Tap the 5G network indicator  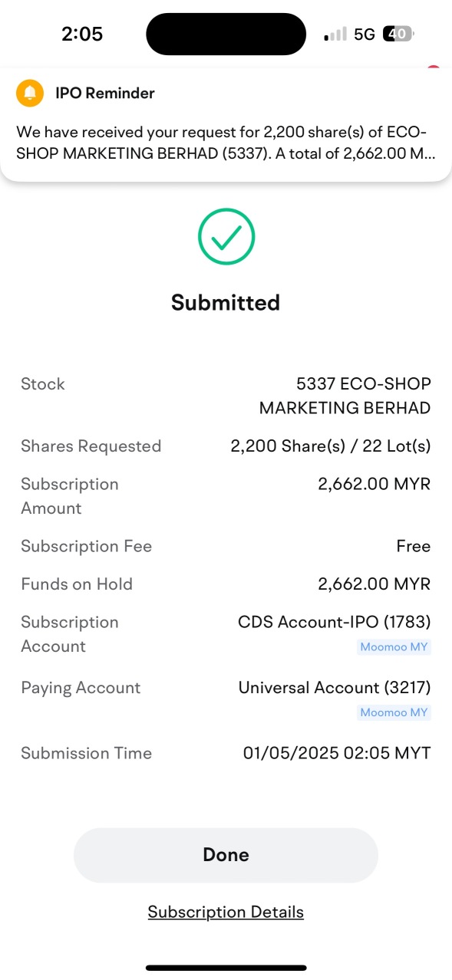tap(365, 35)
